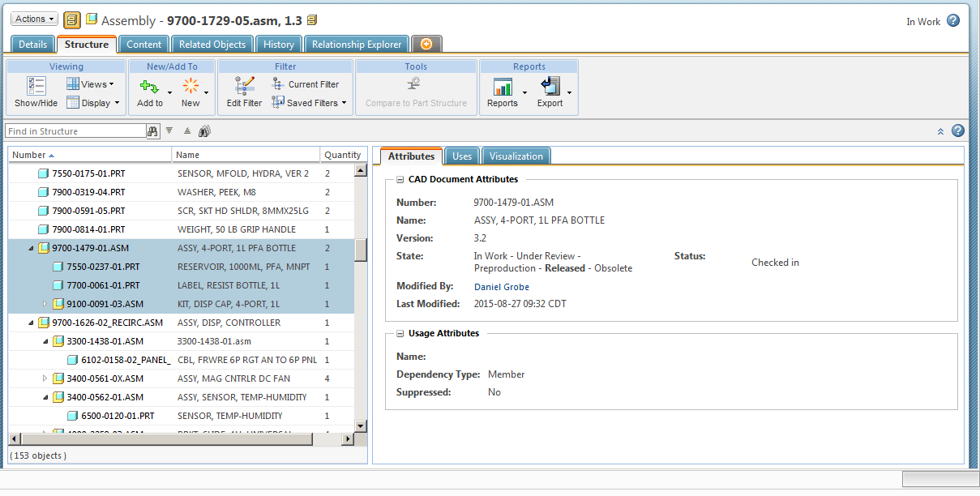This screenshot has height=496, width=980.
Task: Collapse the Usage Attributes section
Action: point(400,334)
